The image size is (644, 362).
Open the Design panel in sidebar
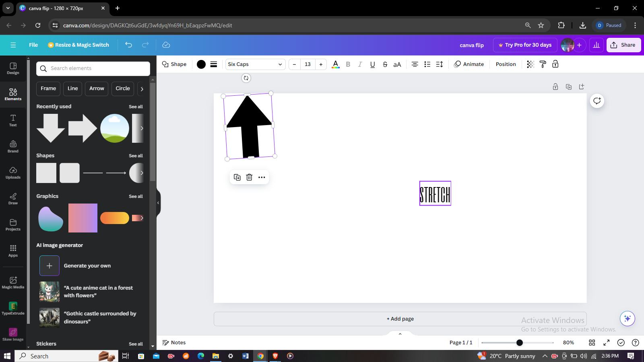[x=13, y=68]
